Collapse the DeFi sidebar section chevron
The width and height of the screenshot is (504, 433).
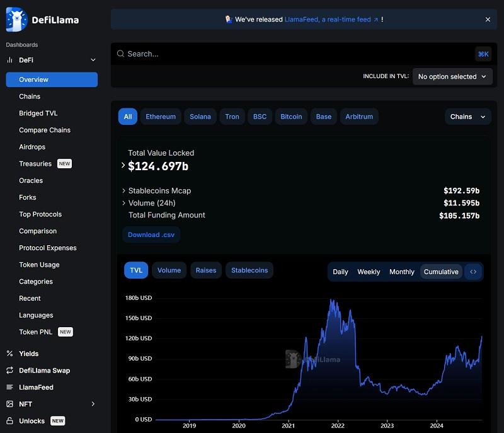93,60
